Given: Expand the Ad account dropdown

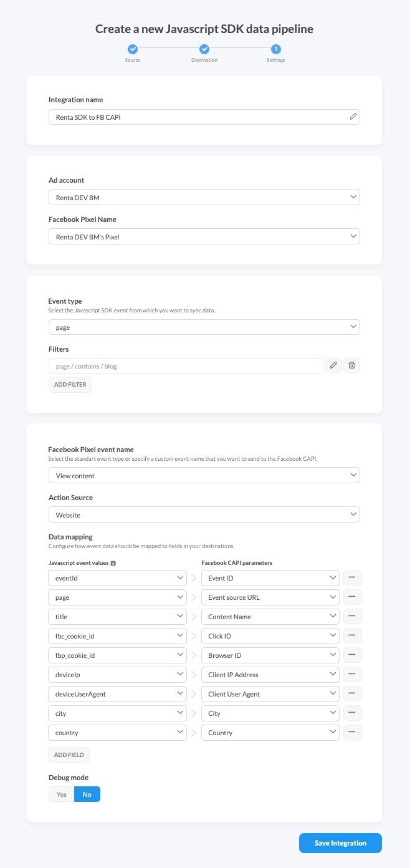Looking at the screenshot, I should (x=204, y=196).
